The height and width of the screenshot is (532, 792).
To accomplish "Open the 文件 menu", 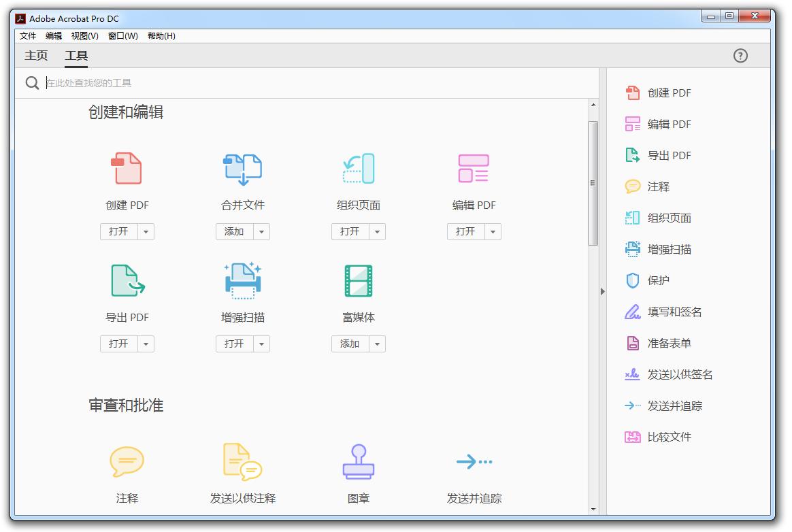I will [x=28, y=36].
